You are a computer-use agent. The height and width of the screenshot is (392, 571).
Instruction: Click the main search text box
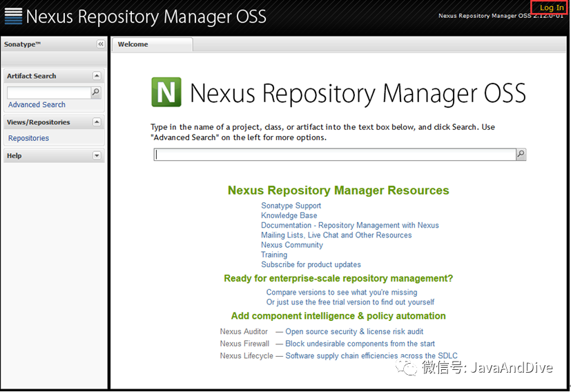click(x=335, y=155)
